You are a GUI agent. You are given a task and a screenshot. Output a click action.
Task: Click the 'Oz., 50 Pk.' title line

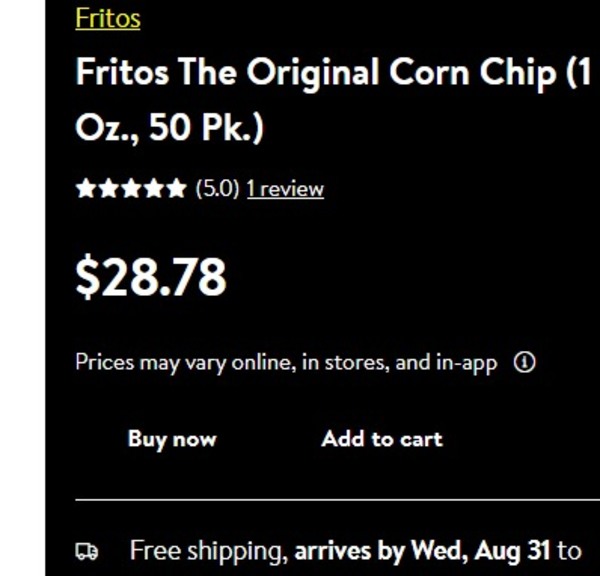tap(169, 129)
